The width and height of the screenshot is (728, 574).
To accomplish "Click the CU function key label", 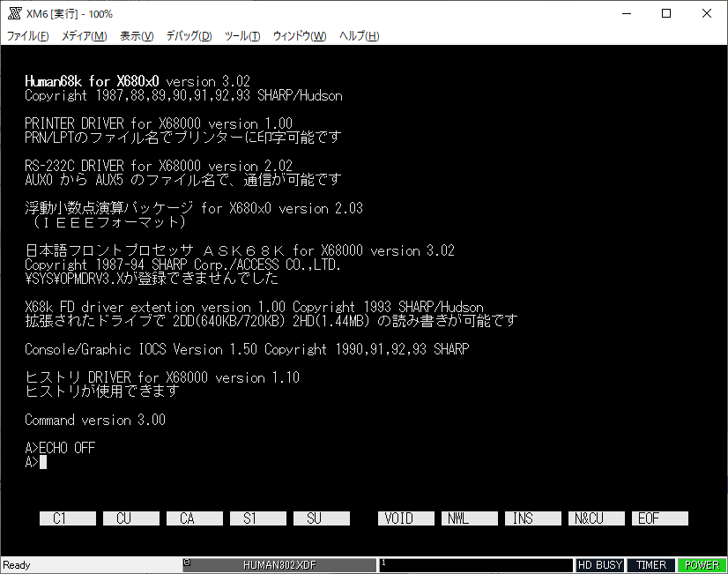I will [x=131, y=518].
